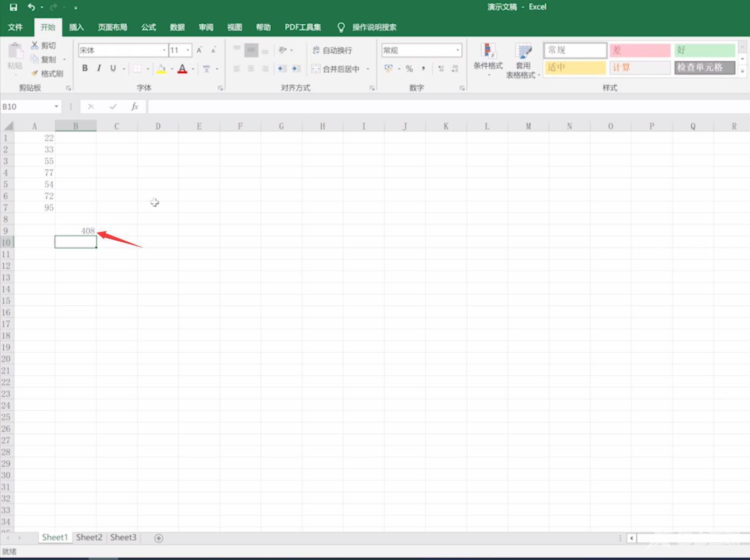This screenshot has height=560, width=750.
Task: Click the accounting number format icon
Action: coord(388,68)
